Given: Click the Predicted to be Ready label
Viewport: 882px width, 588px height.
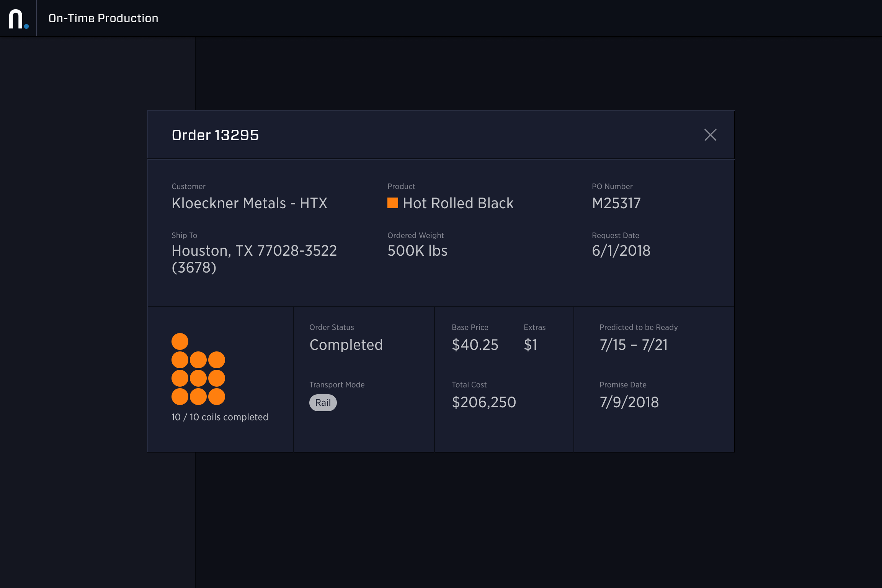Looking at the screenshot, I should click(x=639, y=327).
